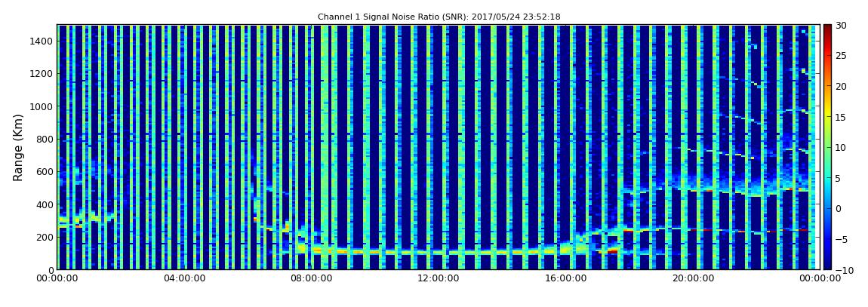Click the 12:00:00 time axis label
Image resolution: width=868 pixels, height=307 pixels.
coord(437,279)
